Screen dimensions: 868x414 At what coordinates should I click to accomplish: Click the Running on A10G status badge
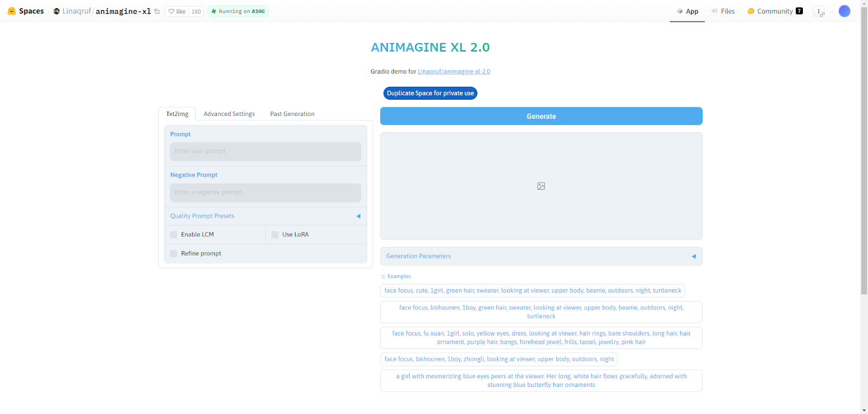[x=238, y=11]
